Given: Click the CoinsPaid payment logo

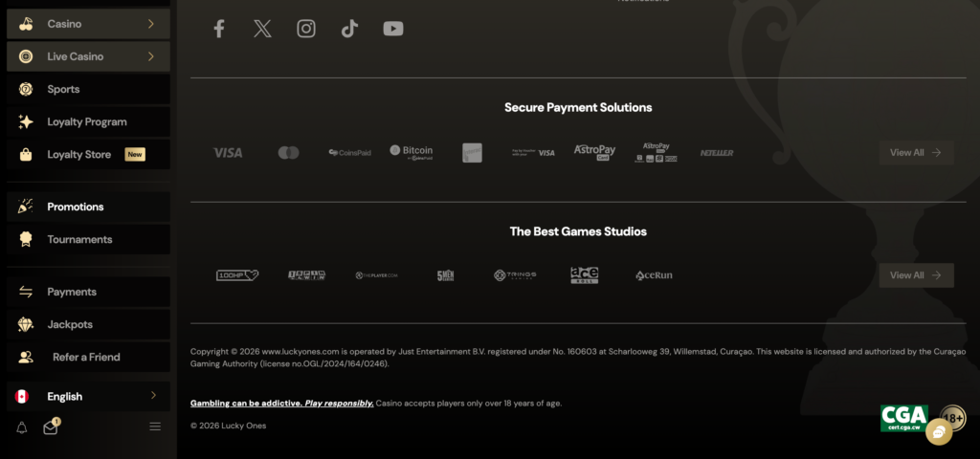Looking at the screenshot, I should pyautogui.click(x=350, y=152).
